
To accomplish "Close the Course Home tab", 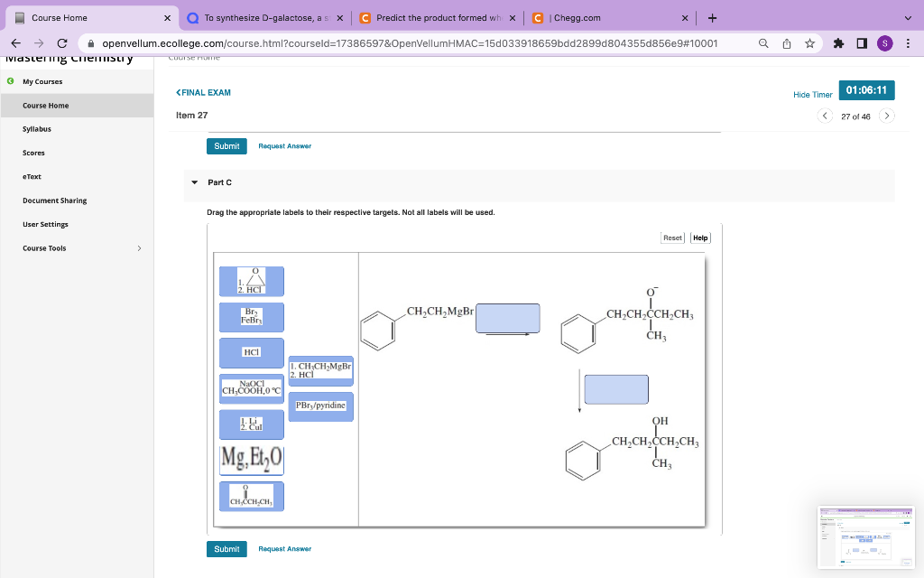I will pos(167,18).
